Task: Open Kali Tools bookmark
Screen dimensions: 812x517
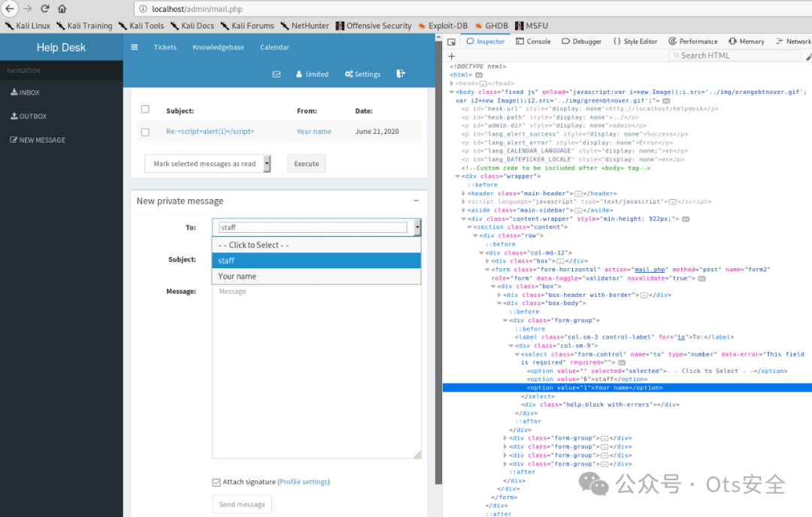Action: 141,26
